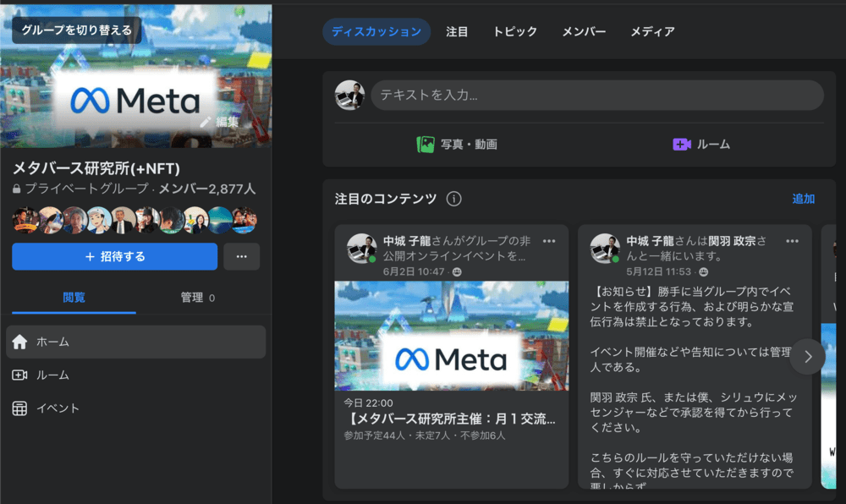Show next featured content with the arrow
The height and width of the screenshot is (504, 846).
click(808, 356)
